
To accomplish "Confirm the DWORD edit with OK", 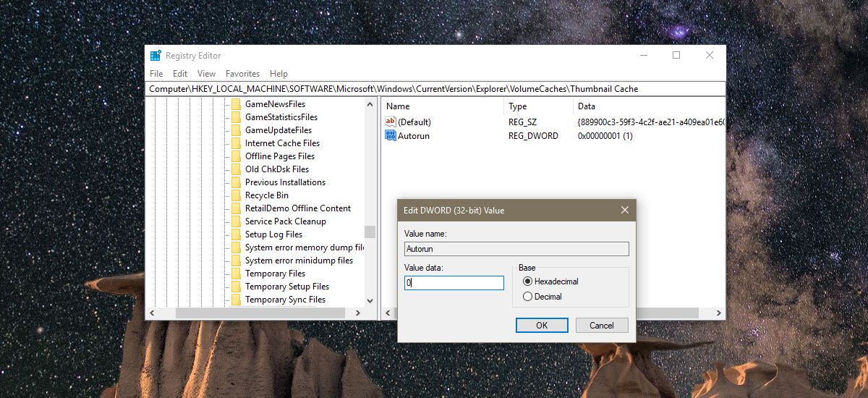I will [542, 326].
